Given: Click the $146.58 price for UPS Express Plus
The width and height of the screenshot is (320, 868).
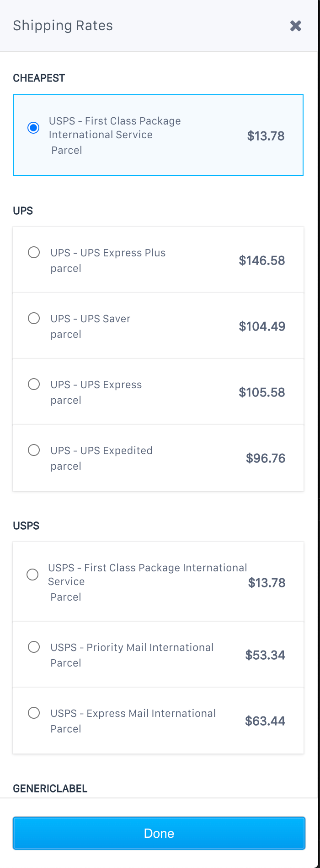Looking at the screenshot, I should click(x=262, y=260).
